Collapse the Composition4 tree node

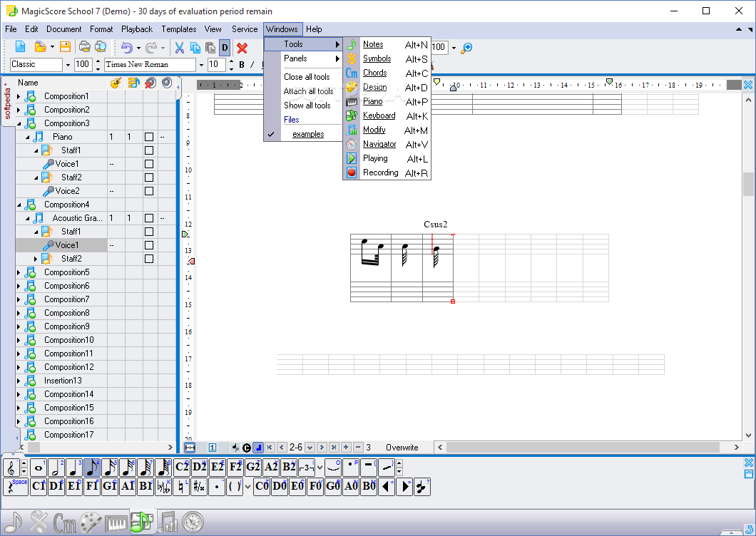point(19,205)
